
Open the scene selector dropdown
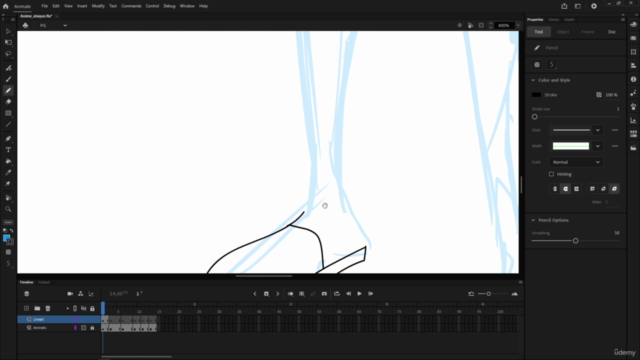pos(65,25)
